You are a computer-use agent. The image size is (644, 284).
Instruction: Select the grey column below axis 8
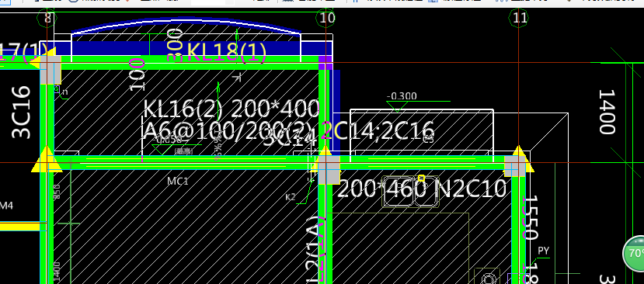click(x=50, y=70)
